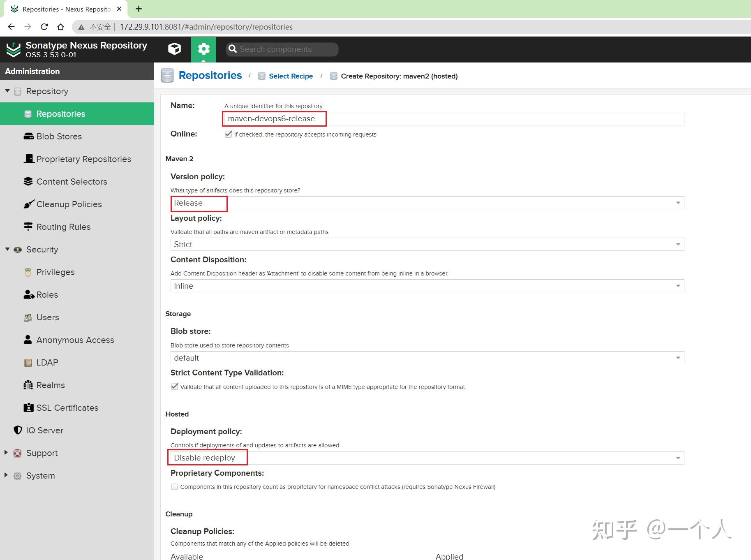Open Blob Stores in the sidebar
751x560 pixels.
tap(58, 136)
